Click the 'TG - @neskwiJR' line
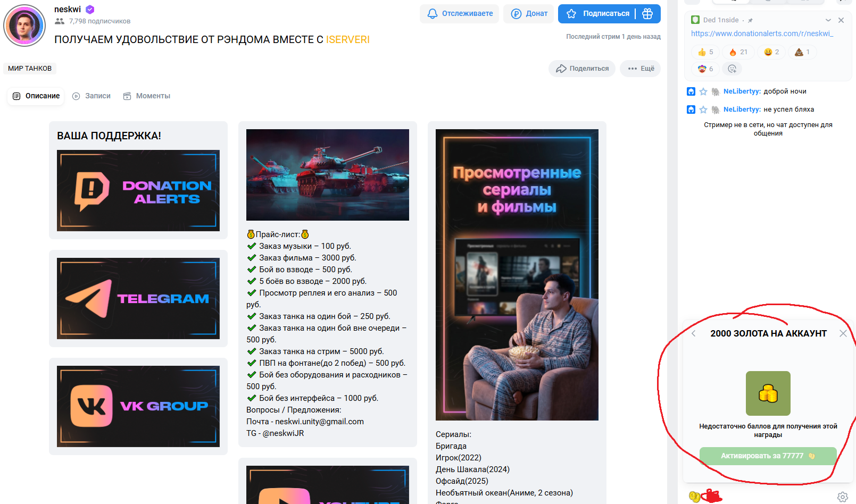Viewport: 856px width, 504px height. pyautogui.click(x=275, y=433)
